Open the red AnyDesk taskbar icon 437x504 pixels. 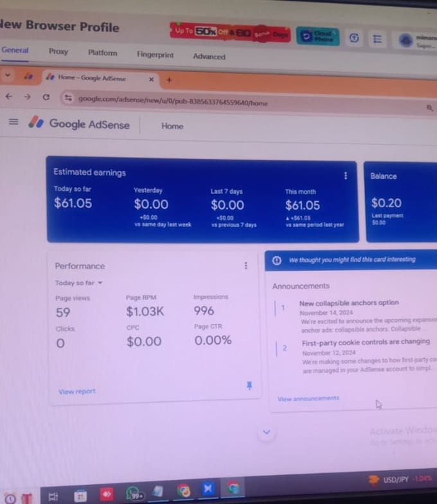(x=107, y=494)
